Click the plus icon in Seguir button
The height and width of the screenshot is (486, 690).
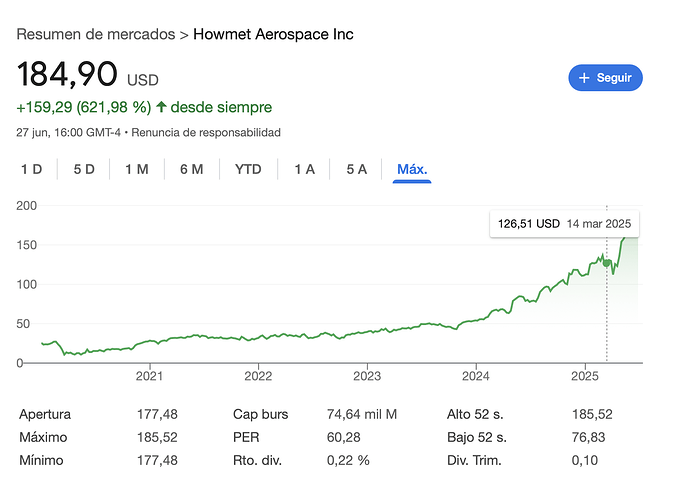(584, 78)
